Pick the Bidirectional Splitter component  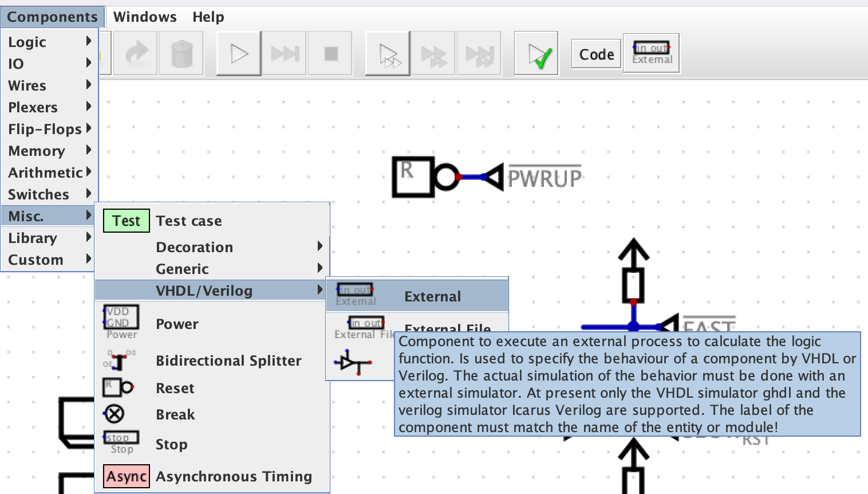tap(228, 361)
